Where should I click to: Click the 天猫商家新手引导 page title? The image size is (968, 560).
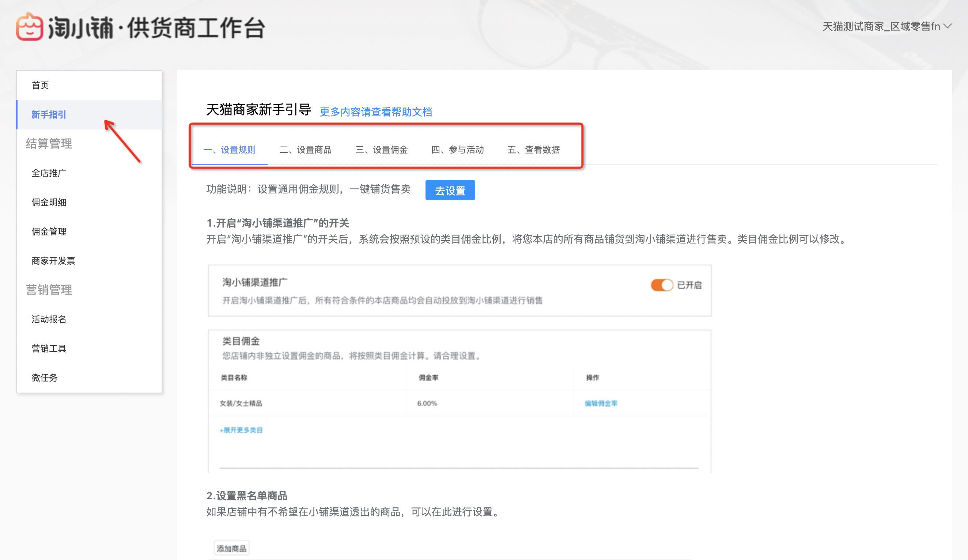coord(258,109)
